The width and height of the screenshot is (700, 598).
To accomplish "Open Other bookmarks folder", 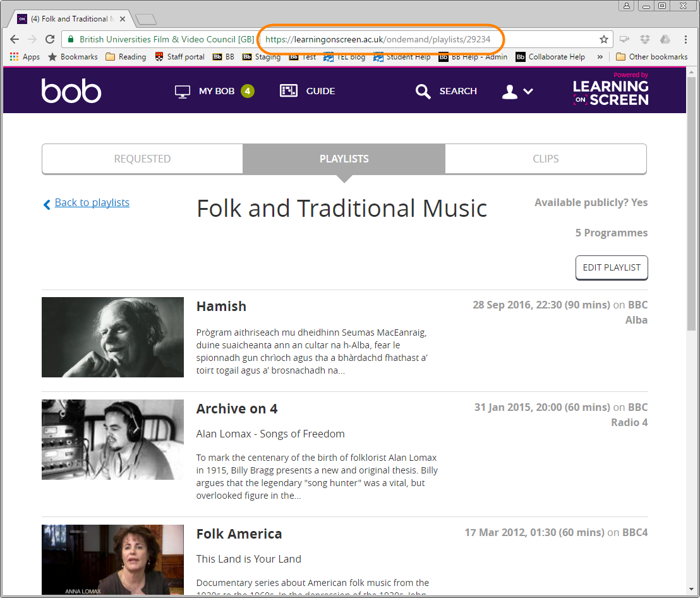I will coord(651,57).
